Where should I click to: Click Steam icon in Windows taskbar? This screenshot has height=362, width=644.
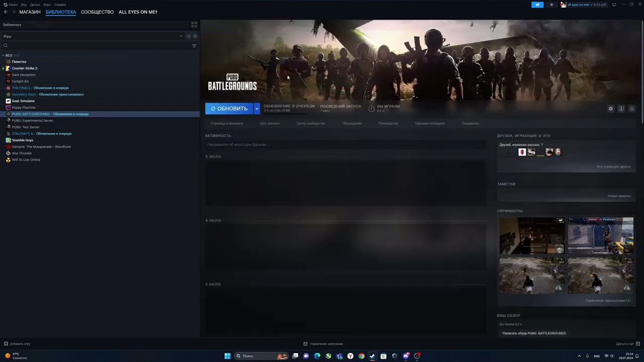372,356
